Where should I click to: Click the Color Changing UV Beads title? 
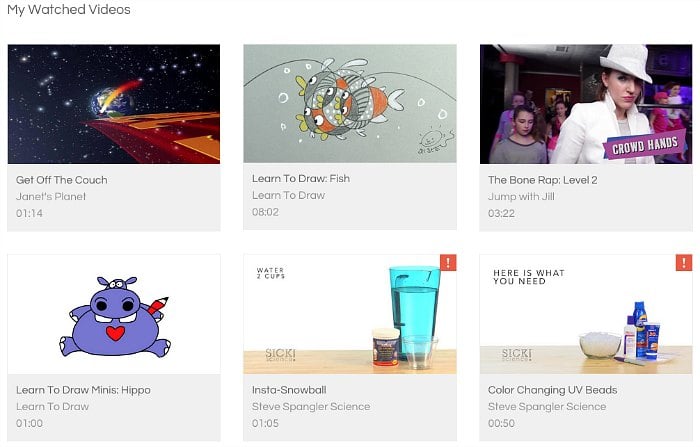click(x=553, y=390)
